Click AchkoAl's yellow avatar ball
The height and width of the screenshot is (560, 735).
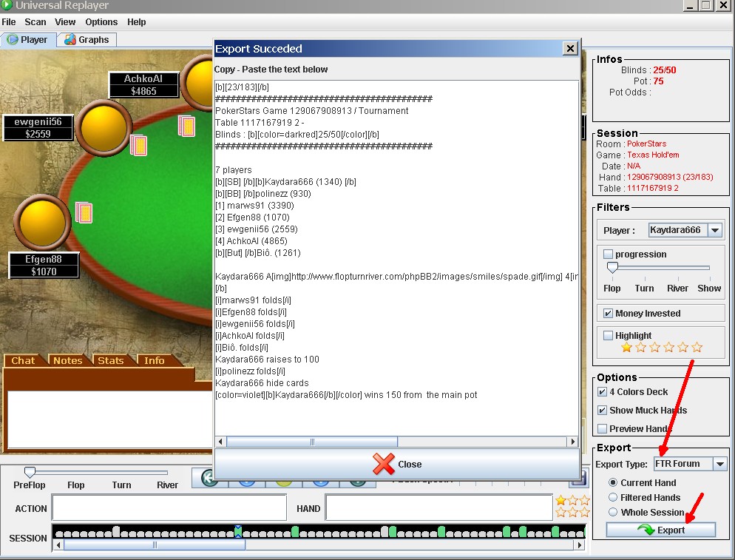(x=197, y=84)
